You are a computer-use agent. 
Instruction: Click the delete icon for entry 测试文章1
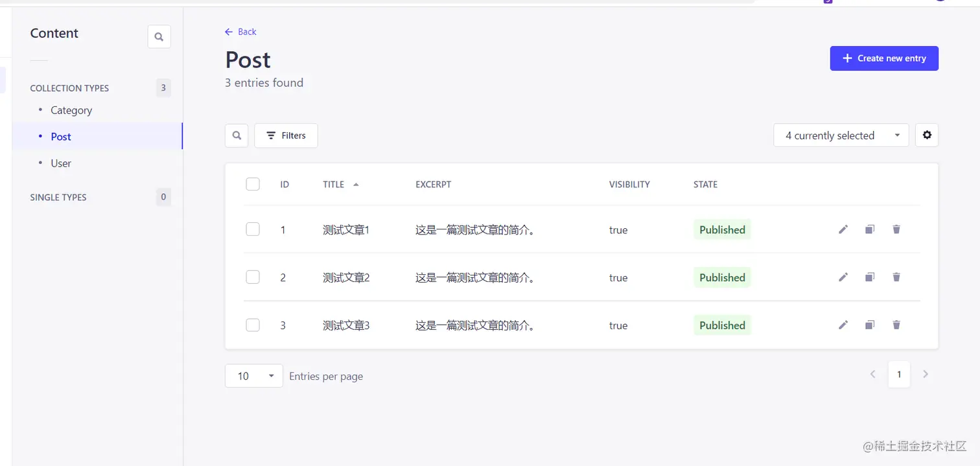pyautogui.click(x=896, y=229)
